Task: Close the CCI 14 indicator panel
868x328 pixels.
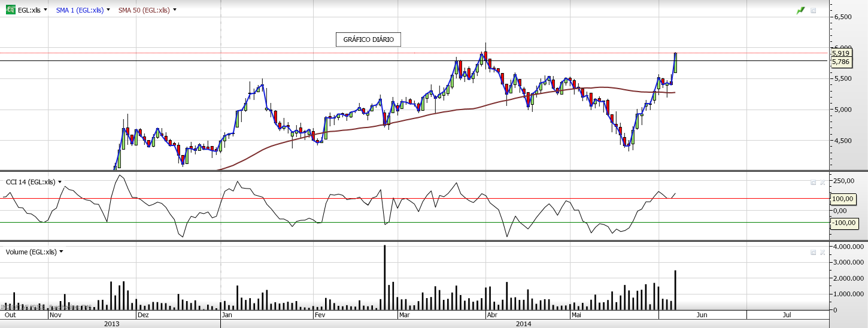Action: click(822, 182)
